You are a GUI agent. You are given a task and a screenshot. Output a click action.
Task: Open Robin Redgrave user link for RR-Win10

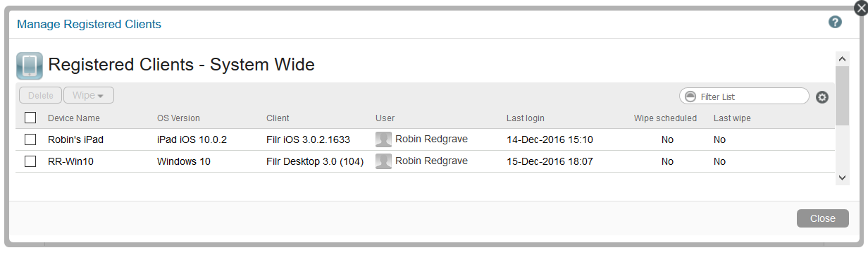[x=431, y=161]
